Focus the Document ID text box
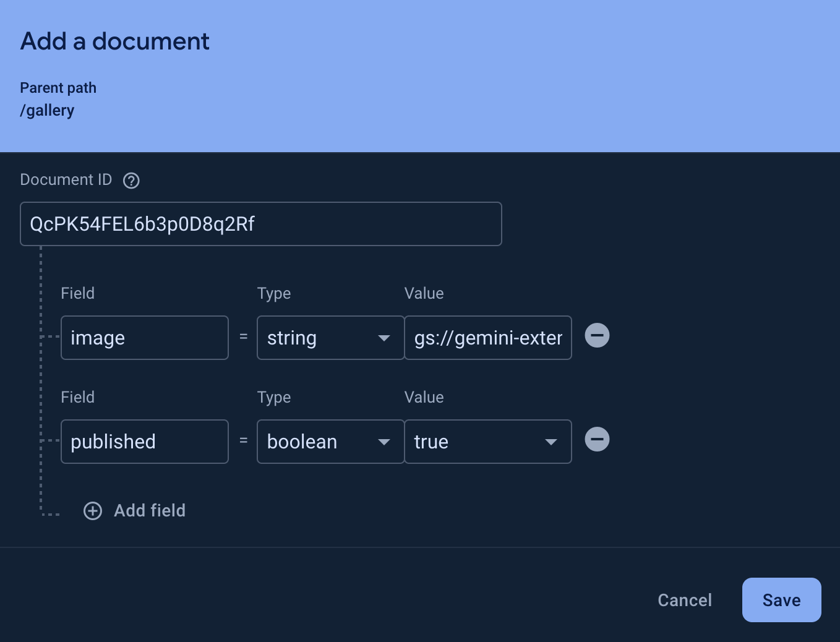 pyautogui.click(x=260, y=224)
